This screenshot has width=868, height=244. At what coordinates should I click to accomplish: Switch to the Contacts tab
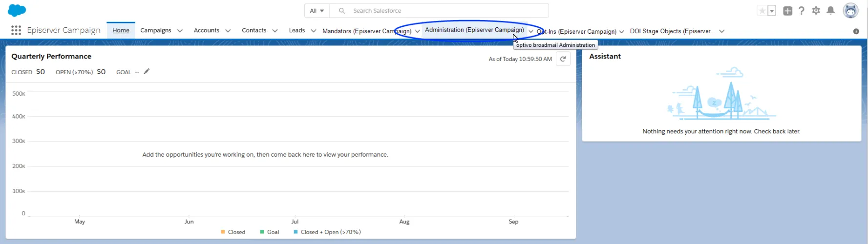[254, 30]
